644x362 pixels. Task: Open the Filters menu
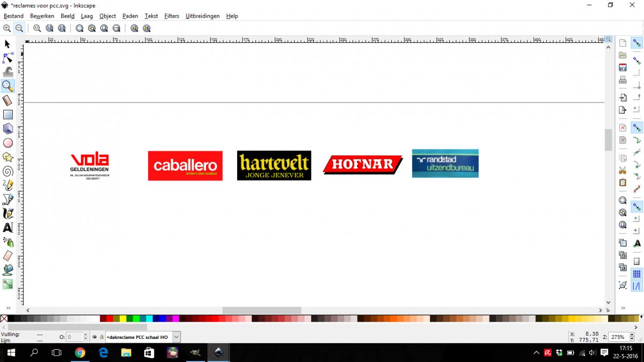pos(172,16)
